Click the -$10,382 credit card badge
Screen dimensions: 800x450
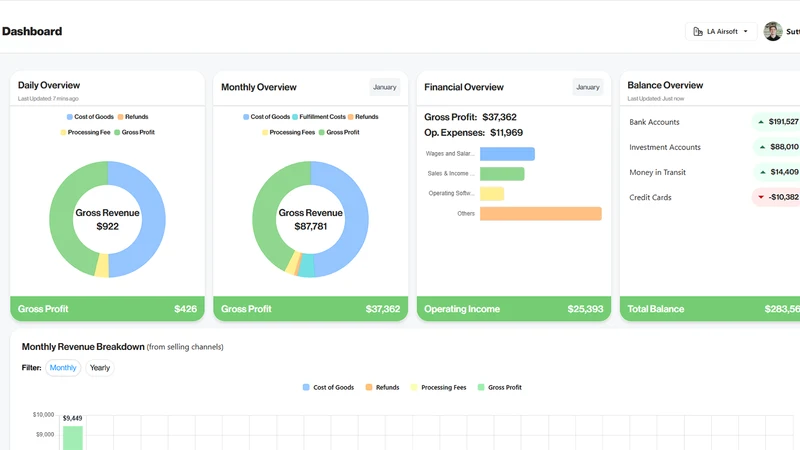pyautogui.click(x=776, y=196)
